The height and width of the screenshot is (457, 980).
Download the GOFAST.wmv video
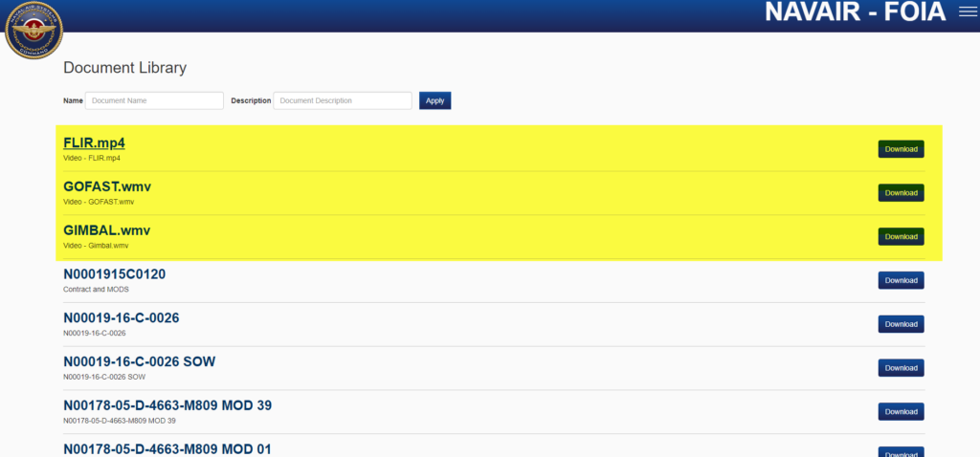(901, 193)
